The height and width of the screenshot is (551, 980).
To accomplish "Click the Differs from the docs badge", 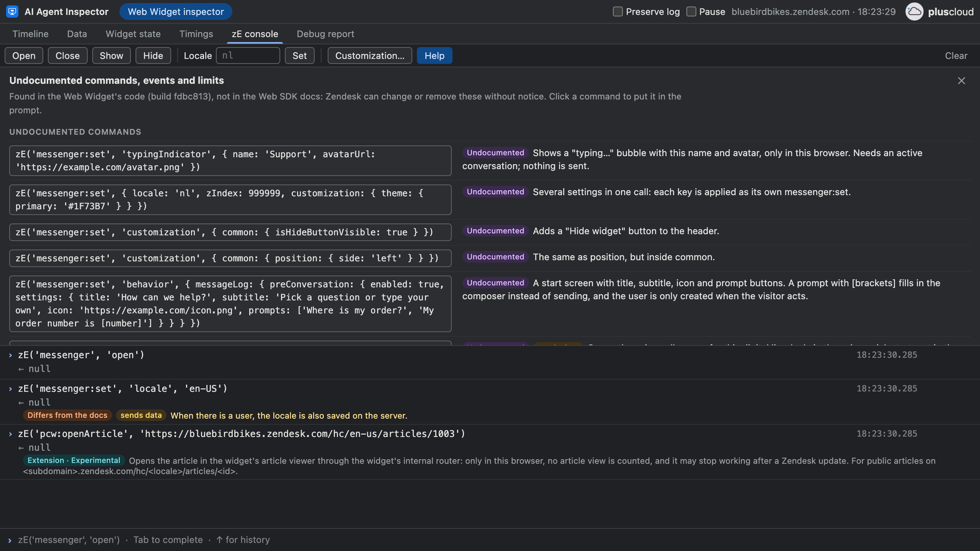I will [67, 415].
